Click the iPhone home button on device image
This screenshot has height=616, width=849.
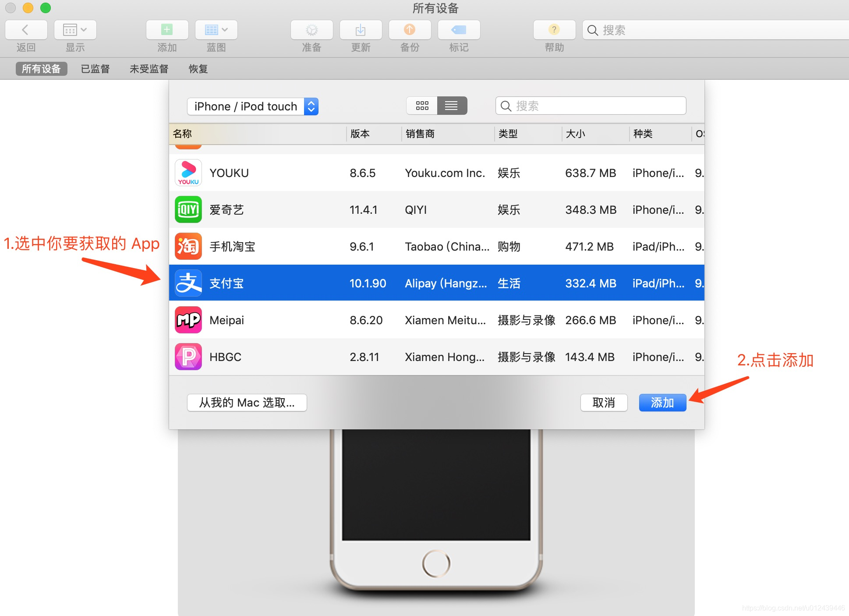tap(436, 563)
